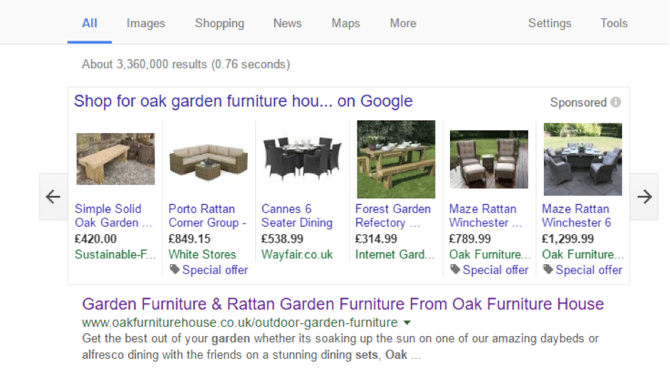Click the oak garden bench thumbnail
Viewport: 670px width, 383px height.
click(x=115, y=159)
